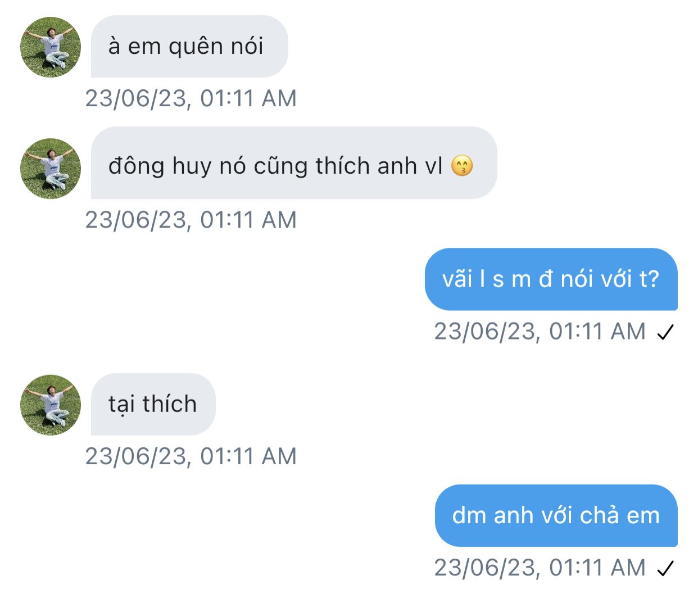
Task: Click the blue "vãi l s m đ nói với t?" bubble
Action: click(551, 279)
